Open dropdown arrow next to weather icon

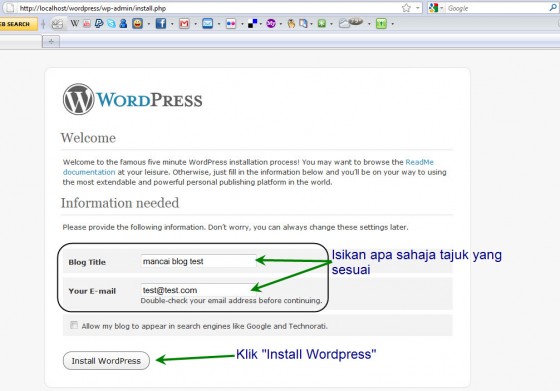369,24
